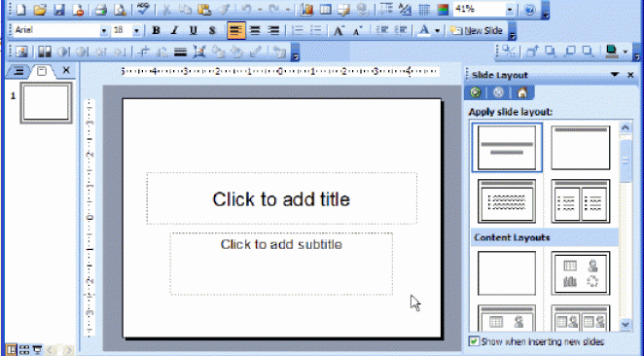Click the Color mode icon on Picture toolbar
The image size is (644, 356).
[x=45, y=52]
